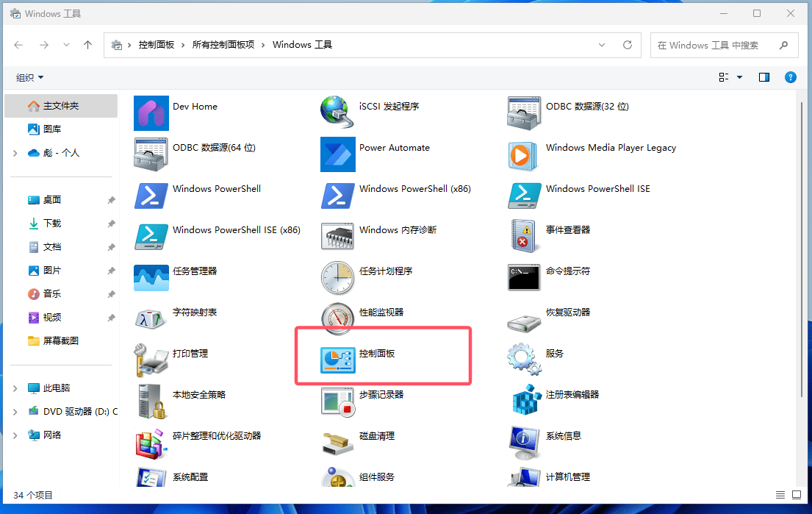
Task: Go forward with the forward arrow
Action: click(x=44, y=45)
